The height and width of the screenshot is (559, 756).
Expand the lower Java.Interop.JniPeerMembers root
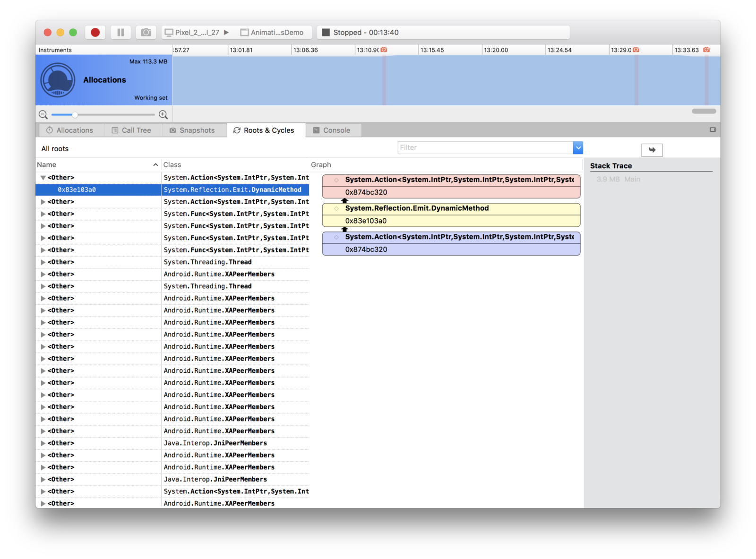coord(43,480)
